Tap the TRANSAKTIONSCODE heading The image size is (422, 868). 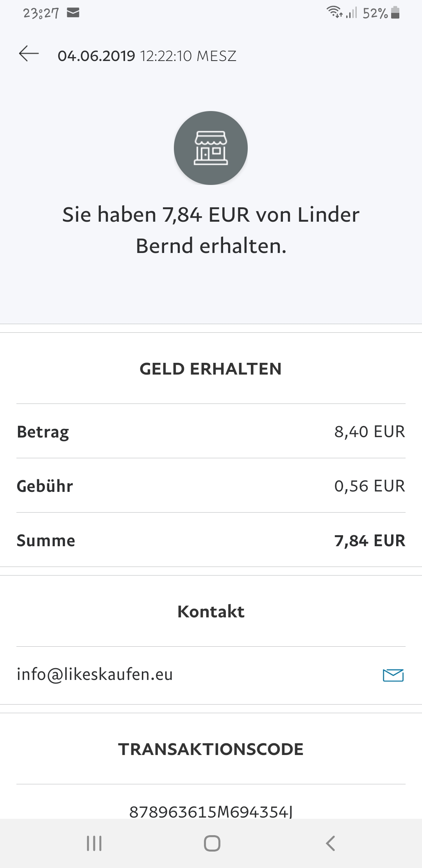[211, 750]
